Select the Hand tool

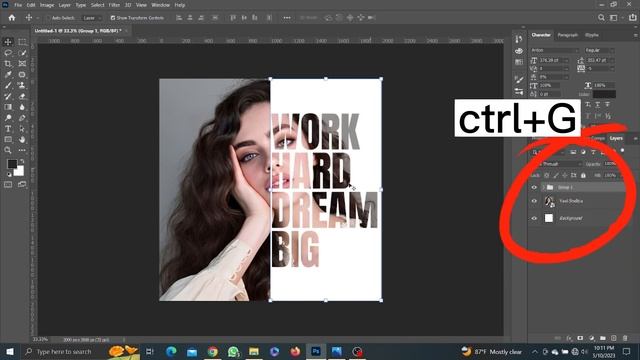click(22, 140)
